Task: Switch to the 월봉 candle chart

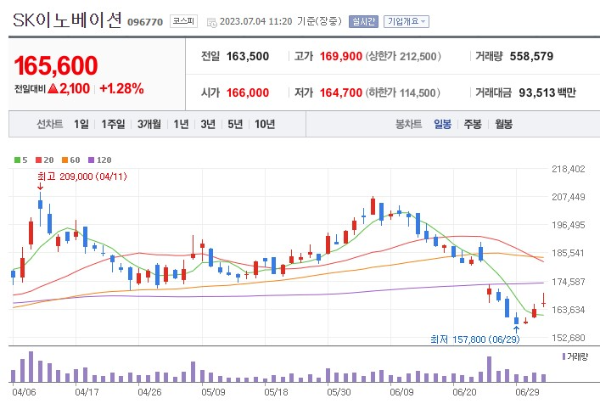Action: click(503, 124)
